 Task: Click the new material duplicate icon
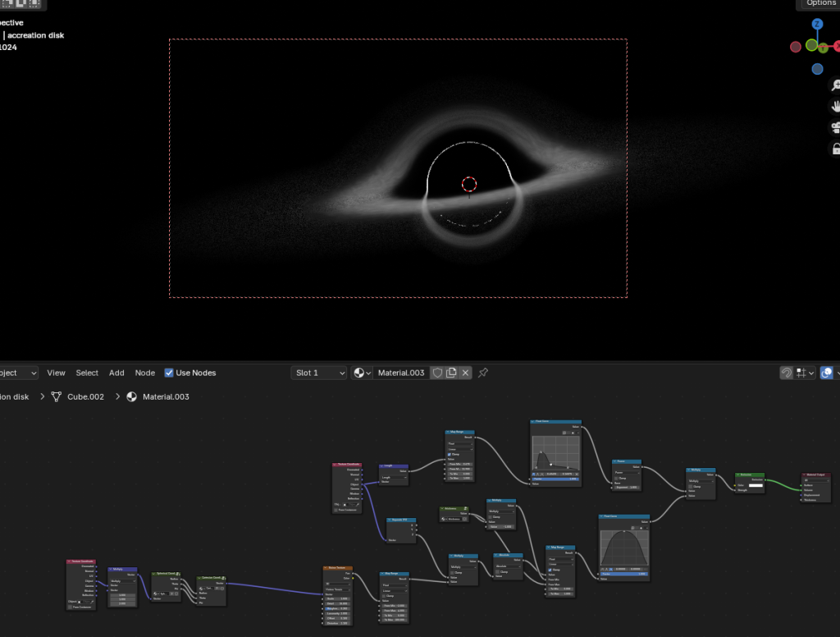[x=451, y=373]
